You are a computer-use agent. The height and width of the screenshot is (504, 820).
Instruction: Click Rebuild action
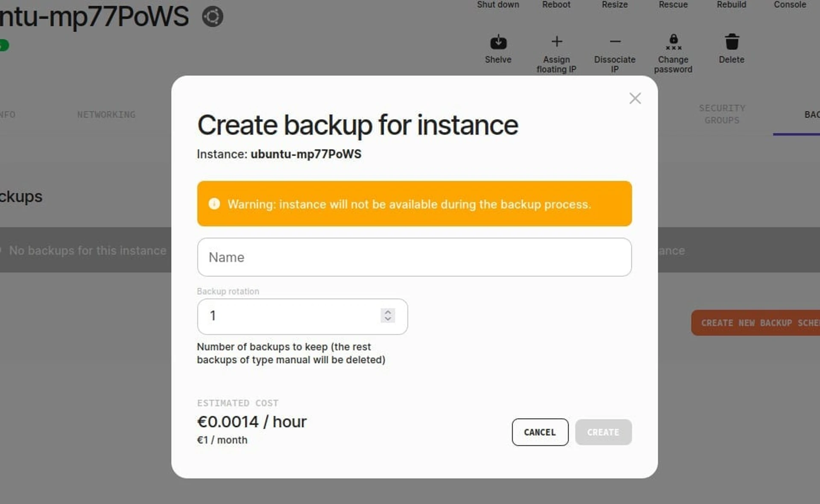731,5
